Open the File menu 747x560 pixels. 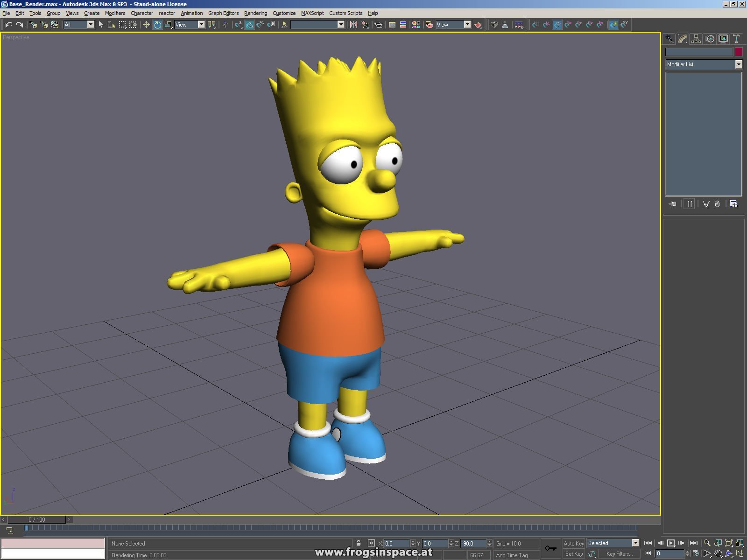(6, 13)
